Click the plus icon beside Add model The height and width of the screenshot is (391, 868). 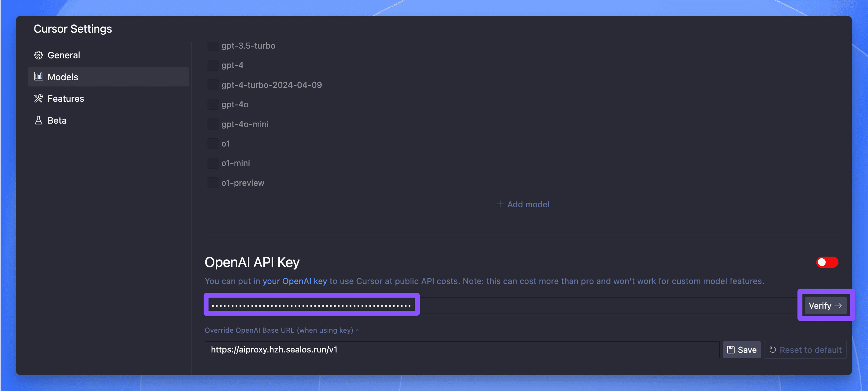click(500, 204)
